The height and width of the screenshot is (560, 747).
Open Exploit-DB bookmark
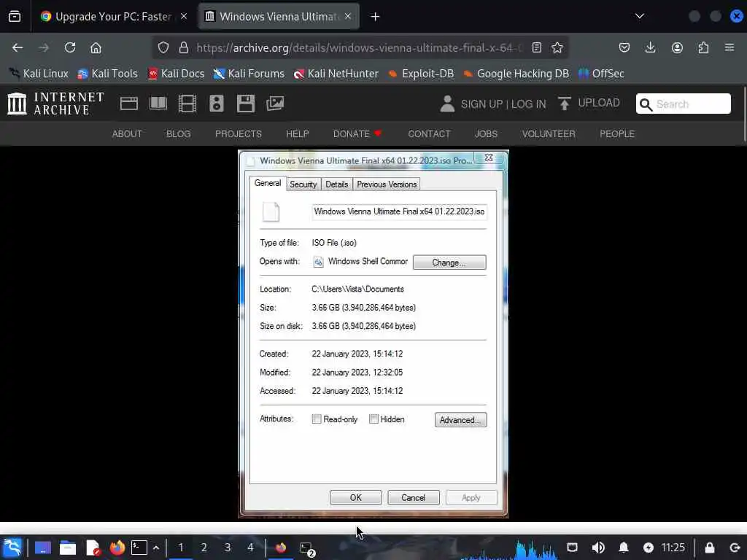click(x=421, y=74)
